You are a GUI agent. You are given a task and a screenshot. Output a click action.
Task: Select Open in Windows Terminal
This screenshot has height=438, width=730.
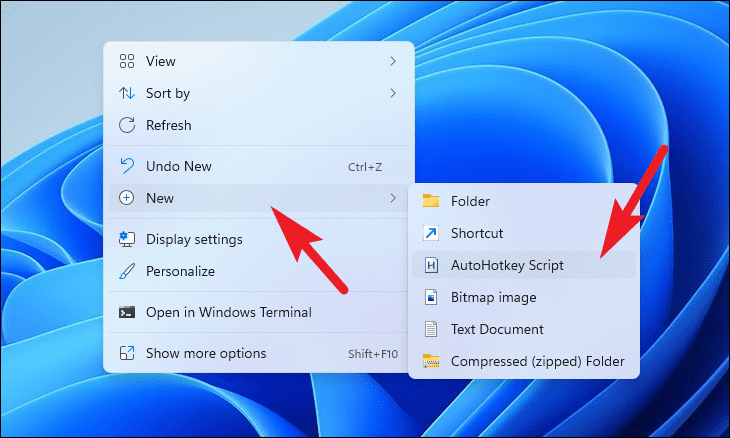(259, 312)
